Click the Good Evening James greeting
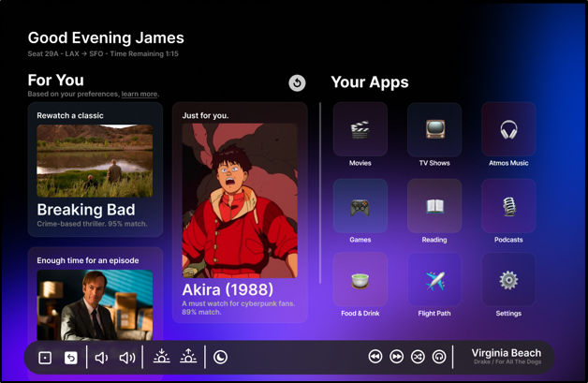Image resolution: width=588 pixels, height=383 pixels. 106,37
